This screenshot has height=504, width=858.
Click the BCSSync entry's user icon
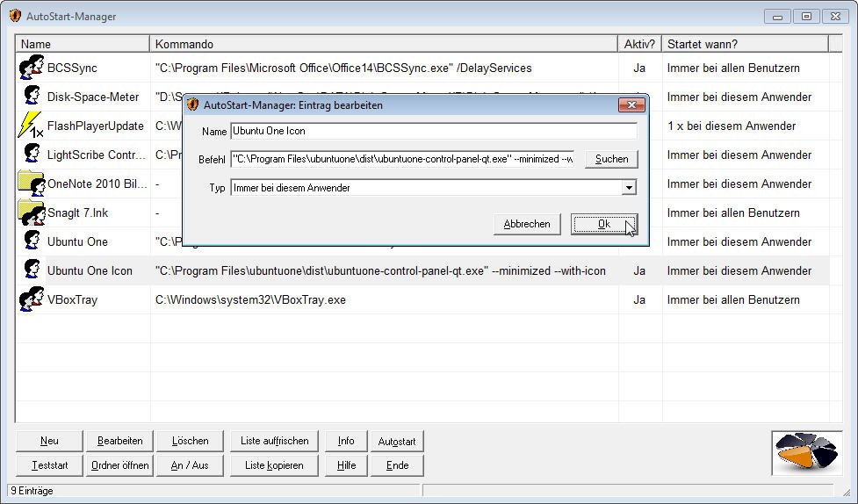32,68
